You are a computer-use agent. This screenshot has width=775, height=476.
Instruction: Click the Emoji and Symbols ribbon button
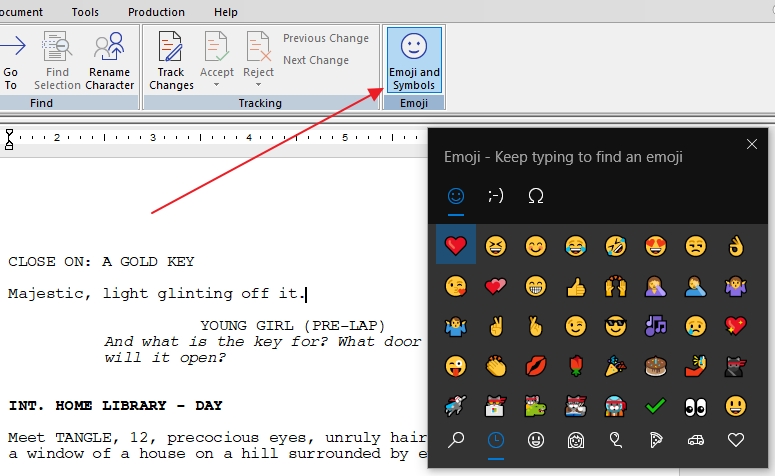414,60
